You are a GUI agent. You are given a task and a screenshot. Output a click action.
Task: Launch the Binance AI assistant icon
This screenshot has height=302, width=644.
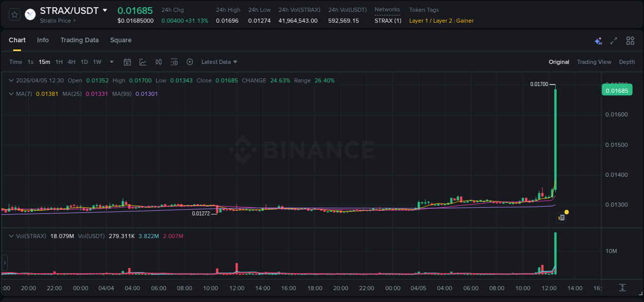(598, 40)
